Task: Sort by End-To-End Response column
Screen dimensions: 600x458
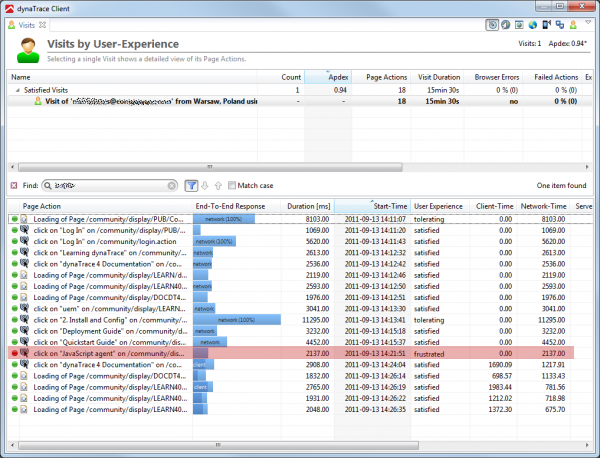Action: point(236,206)
